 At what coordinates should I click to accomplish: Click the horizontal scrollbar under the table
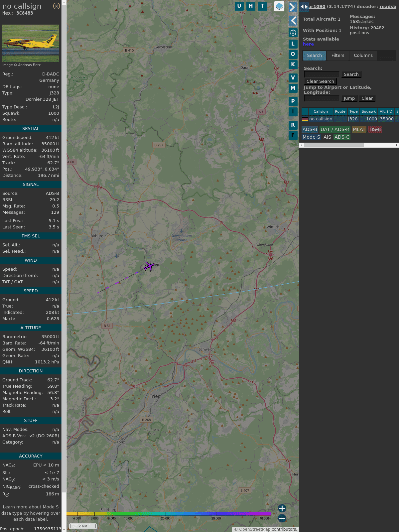tap(334, 145)
